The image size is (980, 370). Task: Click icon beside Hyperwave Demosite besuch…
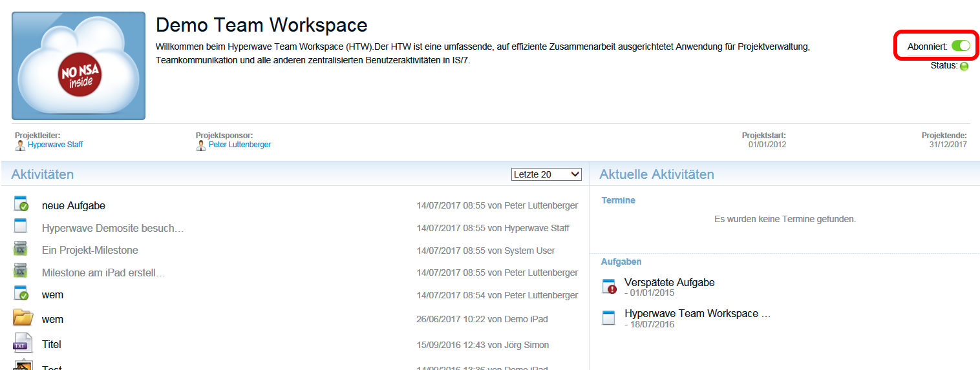21,225
